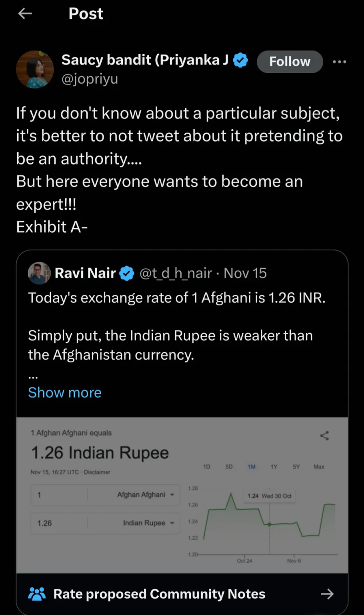The width and height of the screenshot is (364, 615).
Task: Tap the back arrow icon
Action: (x=25, y=14)
